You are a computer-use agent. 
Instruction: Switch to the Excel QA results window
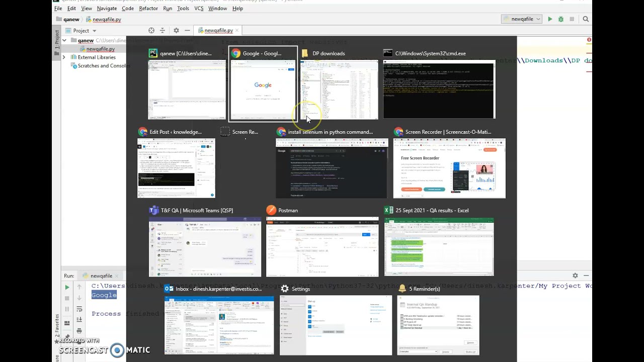click(x=439, y=247)
